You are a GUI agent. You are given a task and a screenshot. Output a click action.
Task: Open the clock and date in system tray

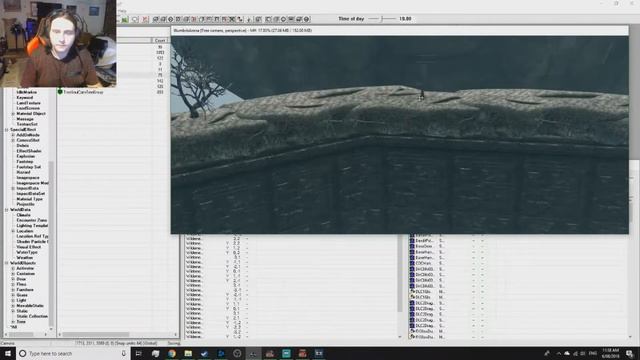(610, 353)
